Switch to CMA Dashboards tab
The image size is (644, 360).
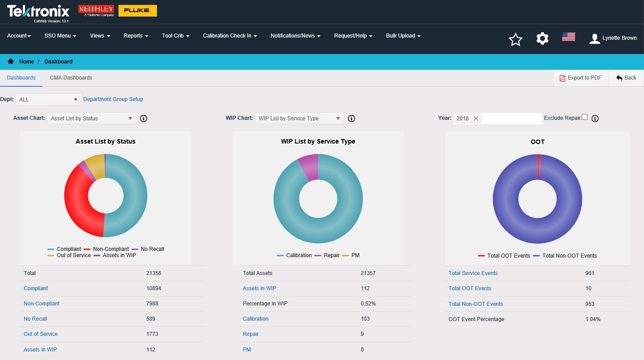(x=71, y=78)
